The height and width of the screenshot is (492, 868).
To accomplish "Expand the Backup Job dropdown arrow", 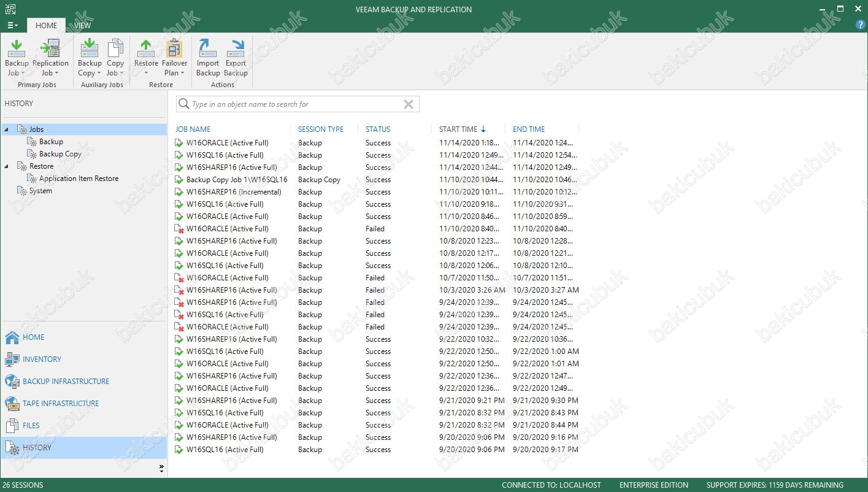I will point(23,74).
